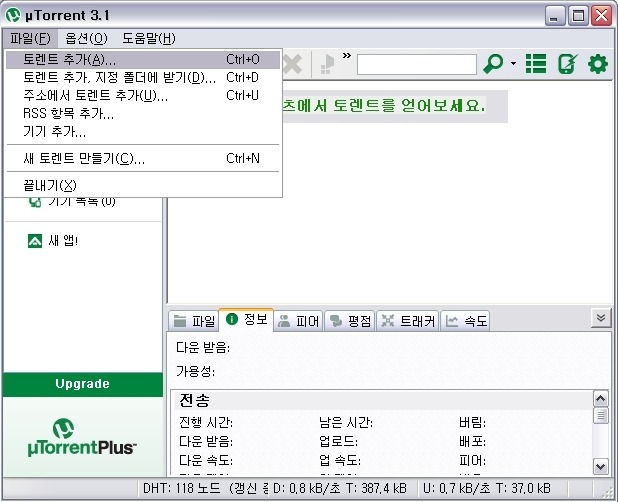Viewport: 618px width, 502px height.
Task: Maximize the µTorrent window
Action: [578, 16]
